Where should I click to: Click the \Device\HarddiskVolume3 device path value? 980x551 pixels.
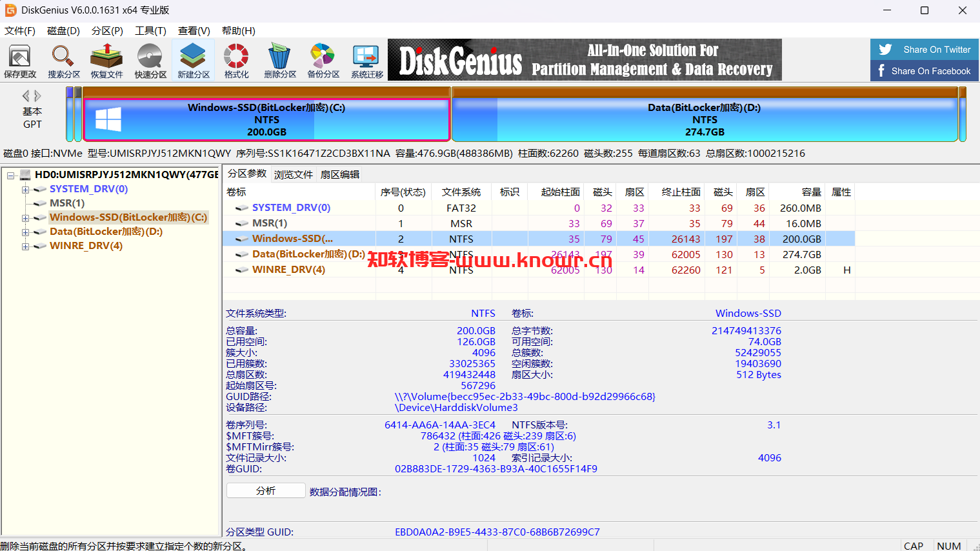click(456, 408)
